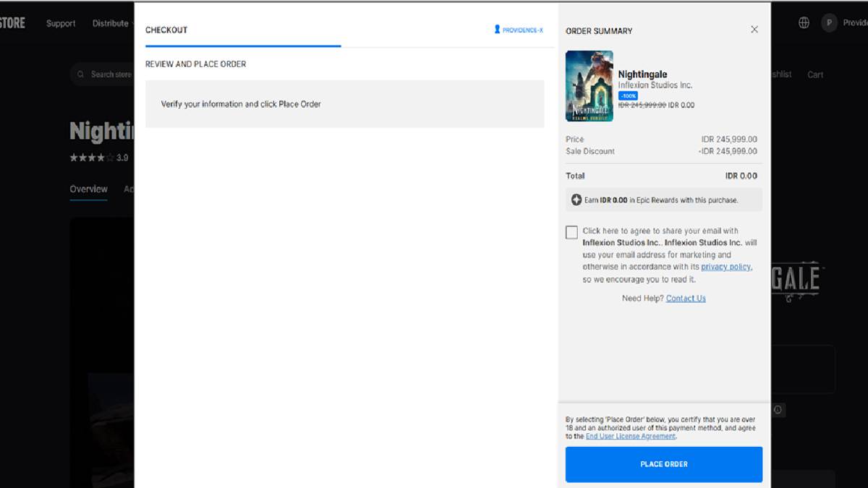Select the Checkout tab heading
The height and width of the screenshot is (488, 868).
[x=166, y=30]
